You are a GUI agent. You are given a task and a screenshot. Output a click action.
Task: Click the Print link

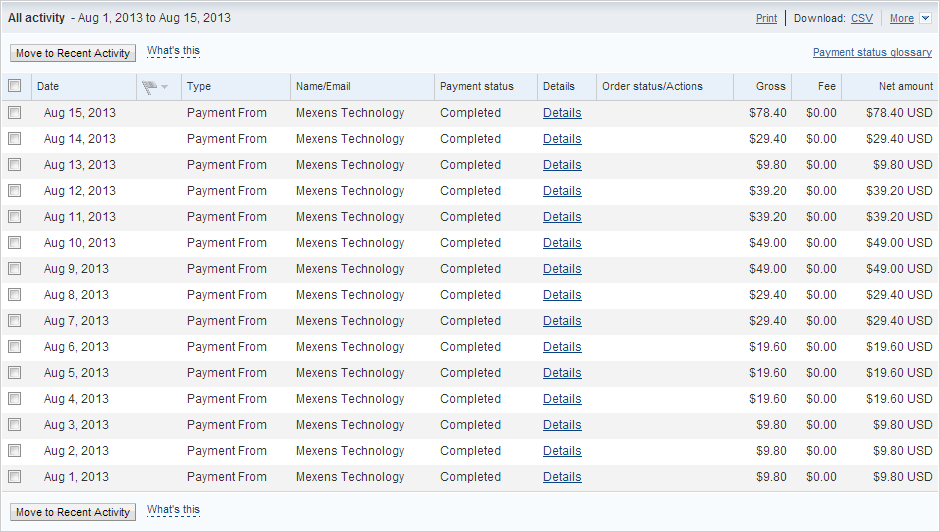coord(766,18)
